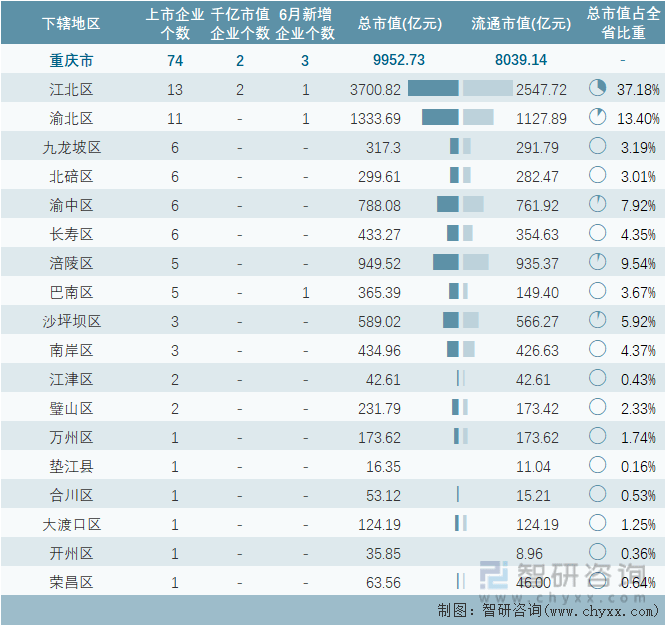Click the 上市企业个数 column header
Screen dimensions: 665x625
(175, 23)
